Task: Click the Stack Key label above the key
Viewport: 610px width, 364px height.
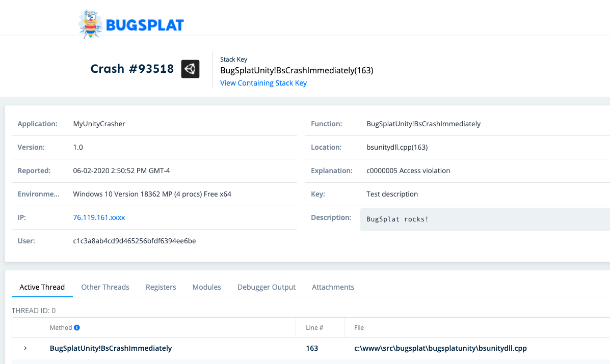Action: [x=234, y=59]
